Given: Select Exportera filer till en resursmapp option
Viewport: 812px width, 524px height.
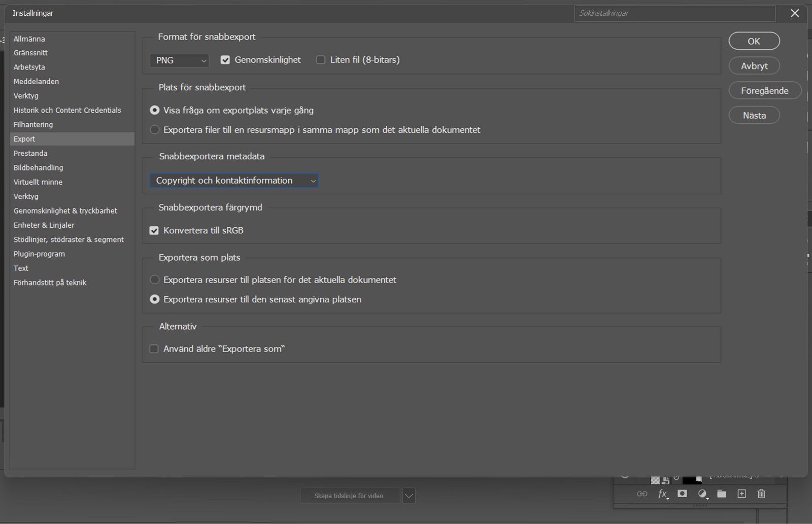Looking at the screenshot, I should pyautogui.click(x=155, y=130).
